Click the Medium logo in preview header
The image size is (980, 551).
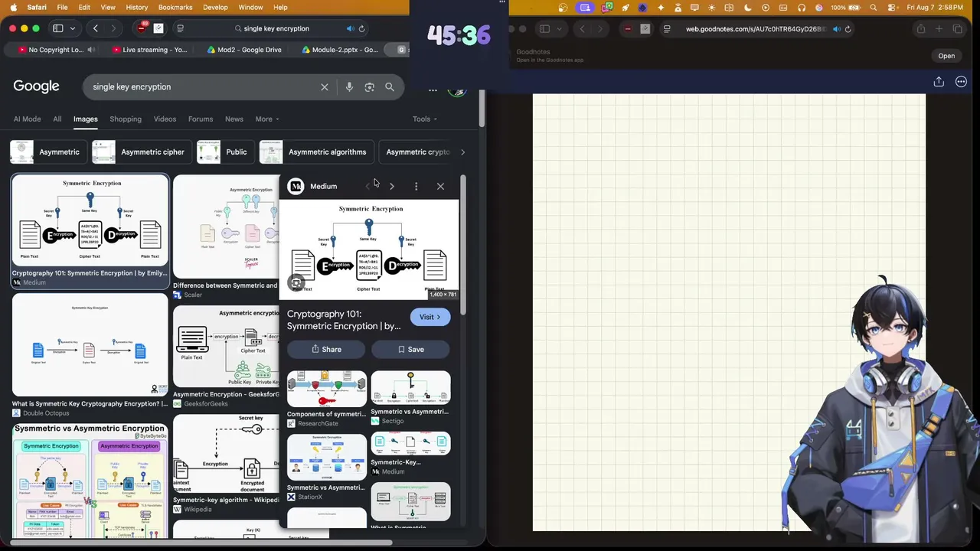(x=296, y=186)
